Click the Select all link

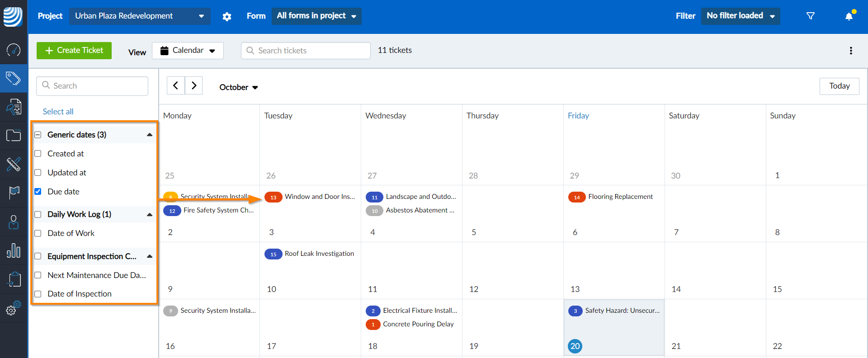click(x=58, y=112)
